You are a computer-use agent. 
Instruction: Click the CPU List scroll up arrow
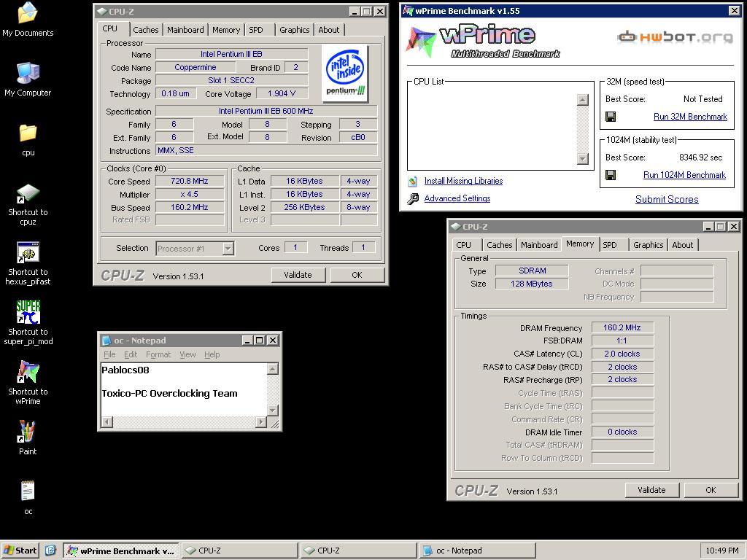click(x=583, y=99)
